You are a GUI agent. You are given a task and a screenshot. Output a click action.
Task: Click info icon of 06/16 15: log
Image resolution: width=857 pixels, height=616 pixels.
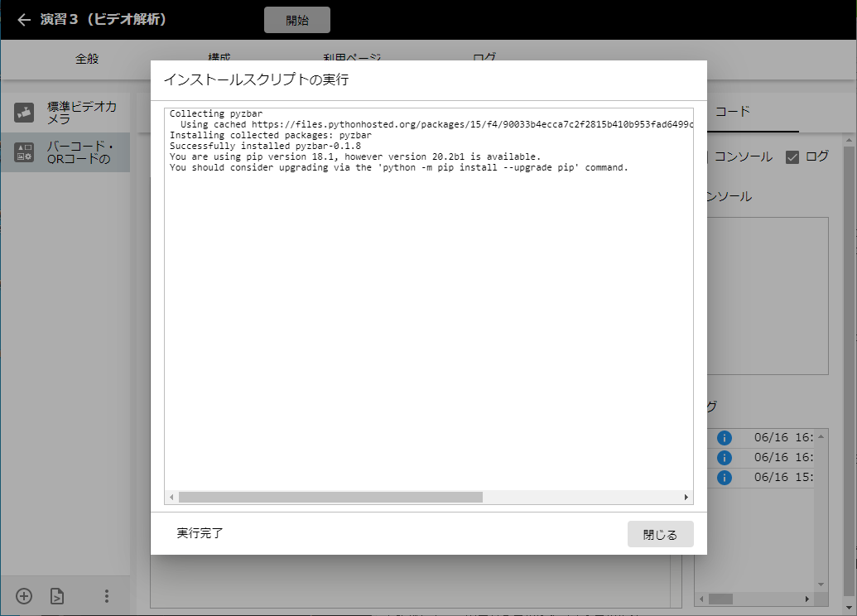click(725, 477)
